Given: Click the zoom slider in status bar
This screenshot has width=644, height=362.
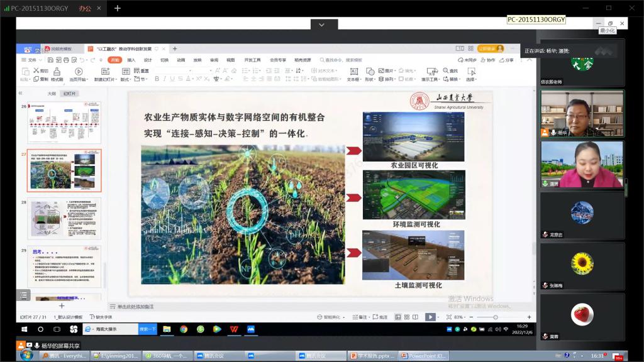Looking at the screenshot, I should pos(497,317).
